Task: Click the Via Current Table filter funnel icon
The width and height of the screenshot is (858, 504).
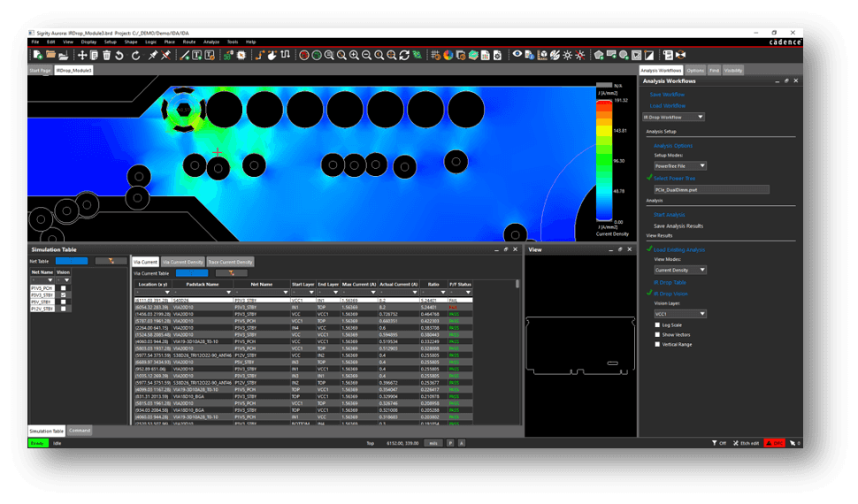Action: tap(231, 272)
